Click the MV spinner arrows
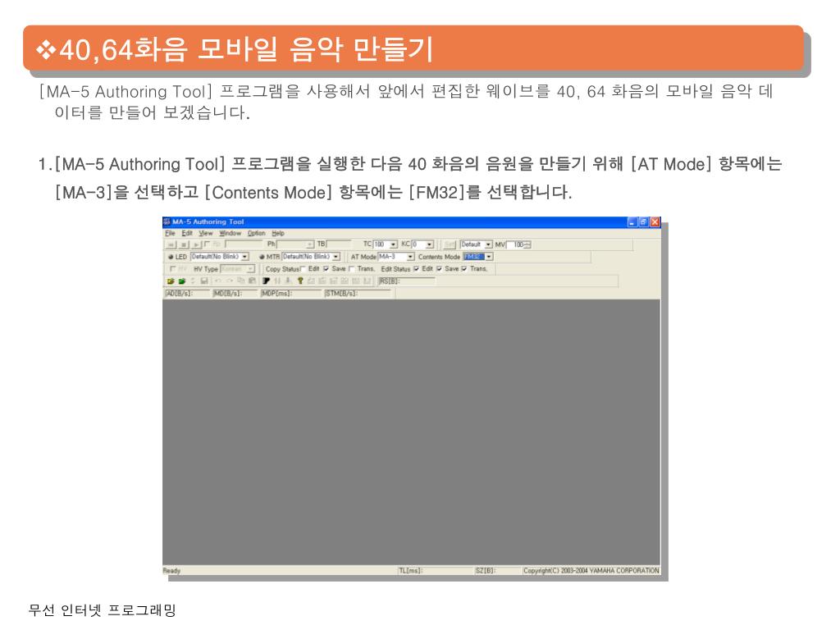This screenshot has height=630, width=840. (x=527, y=244)
